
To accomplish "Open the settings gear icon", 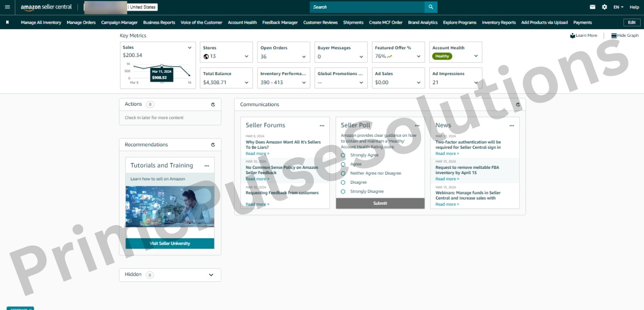I will click(x=604, y=7).
